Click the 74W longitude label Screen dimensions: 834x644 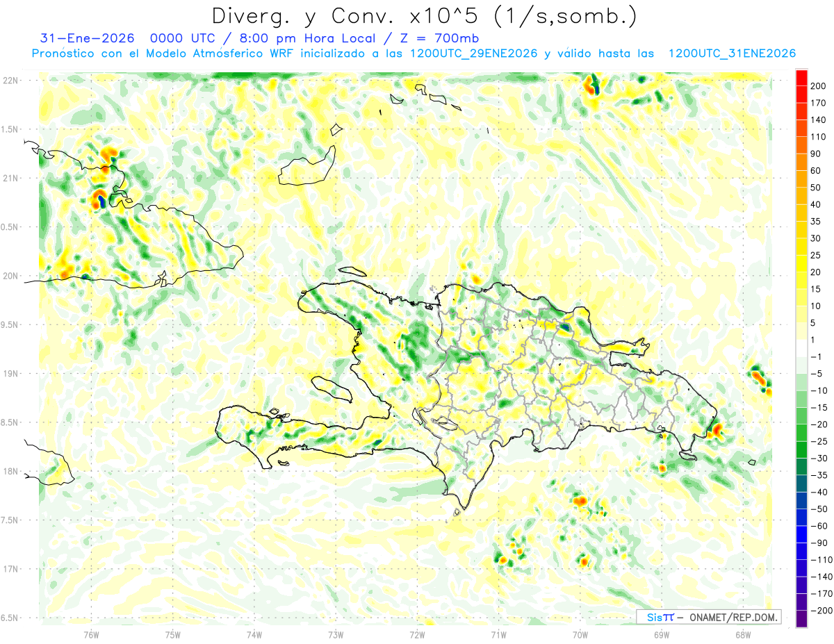(254, 634)
